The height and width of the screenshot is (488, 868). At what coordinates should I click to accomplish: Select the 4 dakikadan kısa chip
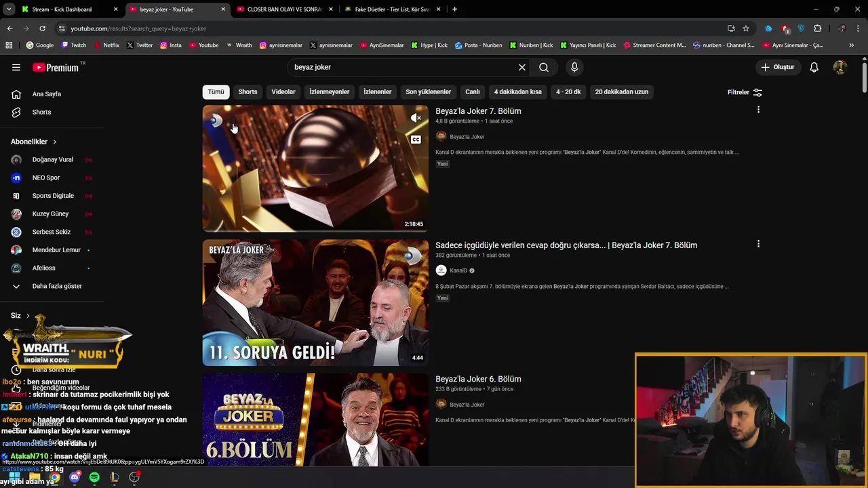[518, 91]
